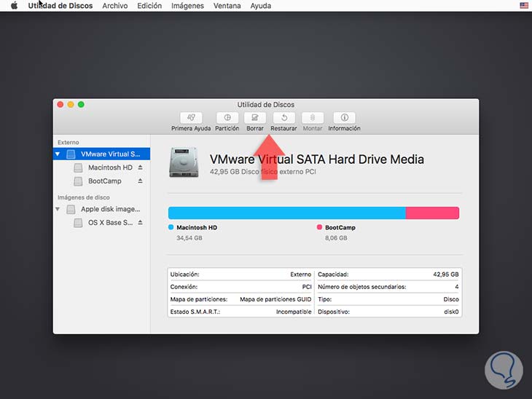Click the pink BootCamp legend dot
The width and height of the screenshot is (532, 399).
pos(319,227)
